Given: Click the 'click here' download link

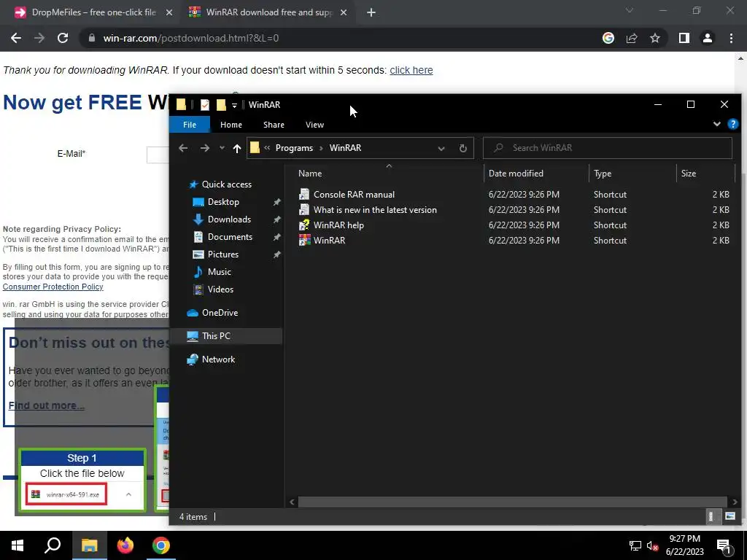Looking at the screenshot, I should (x=411, y=71).
